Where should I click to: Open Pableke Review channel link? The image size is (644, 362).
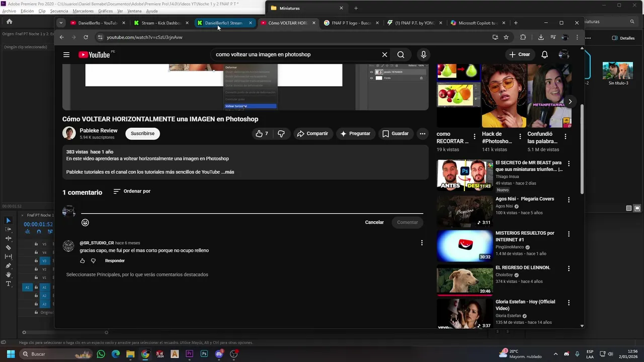coord(98,131)
